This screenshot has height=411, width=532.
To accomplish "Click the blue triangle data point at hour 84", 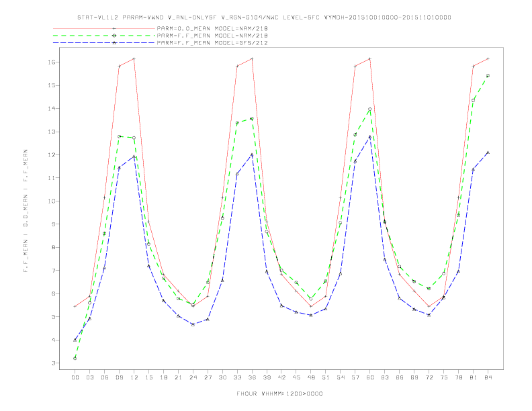I will point(488,152).
